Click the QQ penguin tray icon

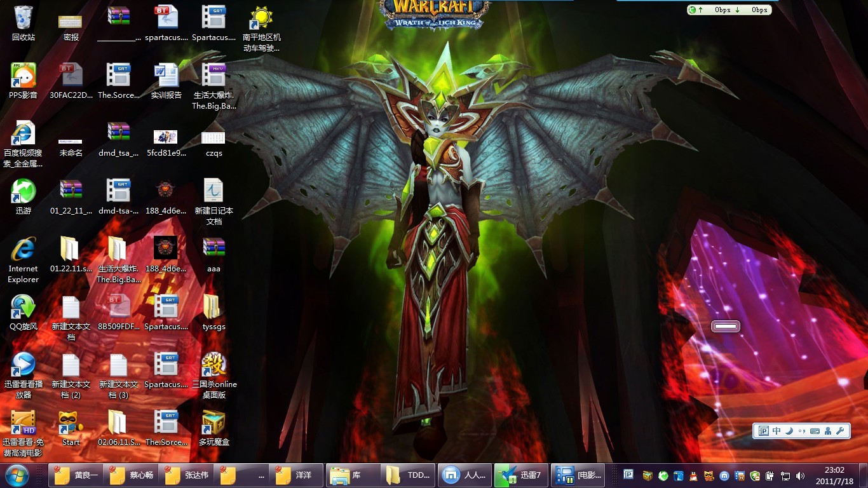tap(693, 475)
